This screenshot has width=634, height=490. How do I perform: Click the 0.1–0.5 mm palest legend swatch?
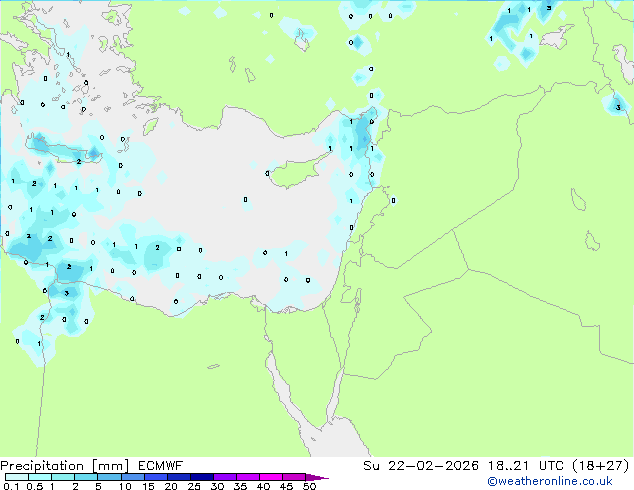click(x=17, y=477)
